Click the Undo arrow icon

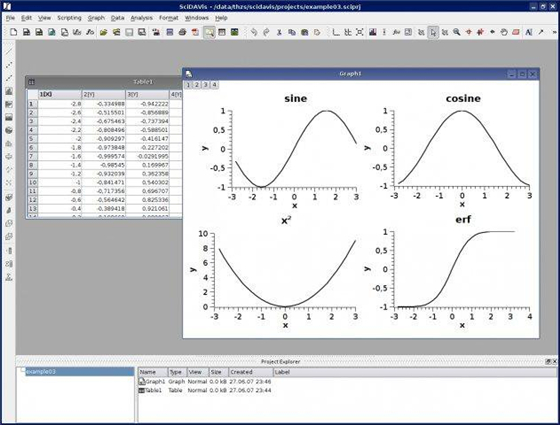tap(254, 32)
